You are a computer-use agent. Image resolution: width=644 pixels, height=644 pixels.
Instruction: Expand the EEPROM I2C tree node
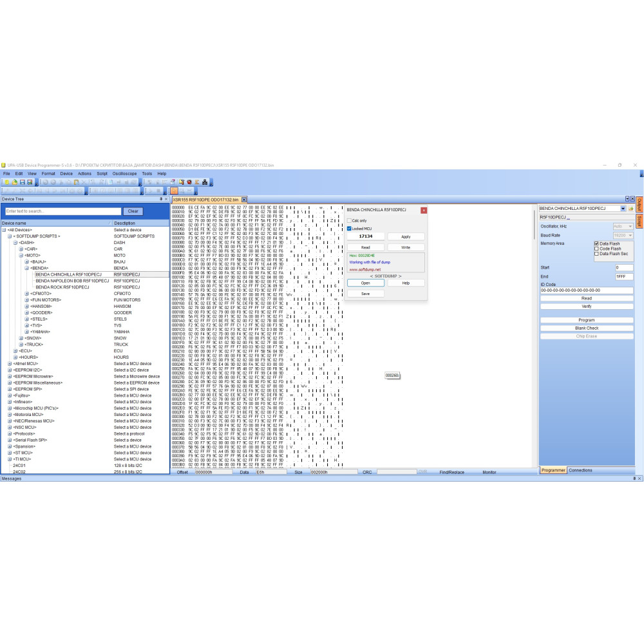[10, 370]
